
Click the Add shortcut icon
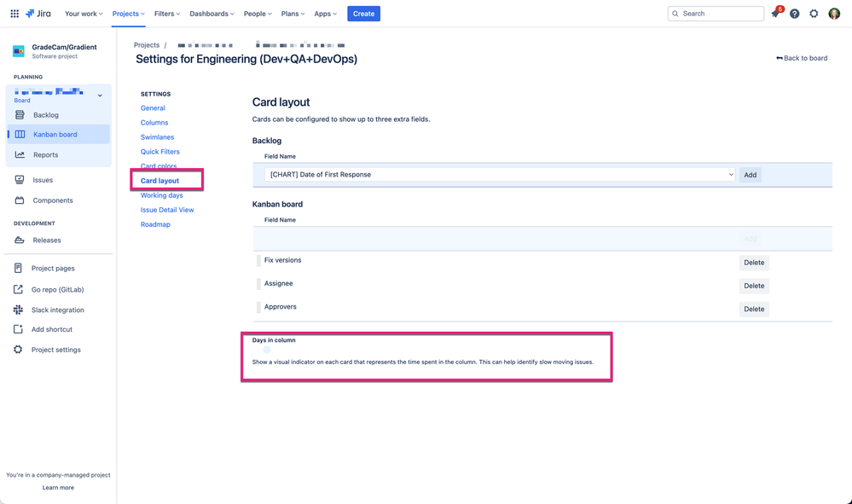pyautogui.click(x=18, y=329)
